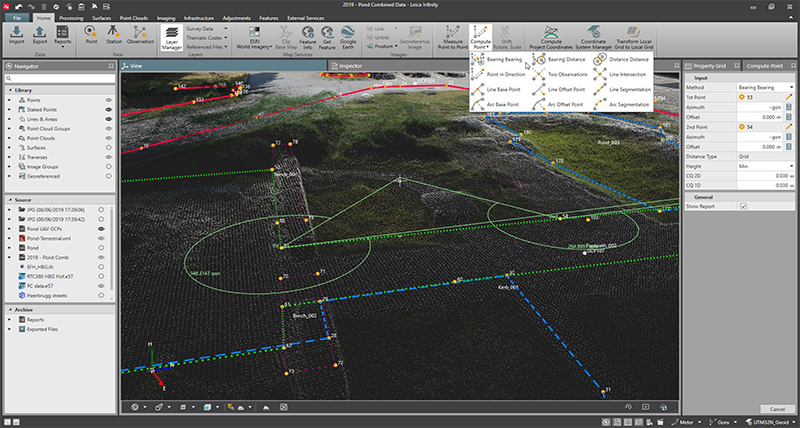Open the Layer Manager

[172, 39]
